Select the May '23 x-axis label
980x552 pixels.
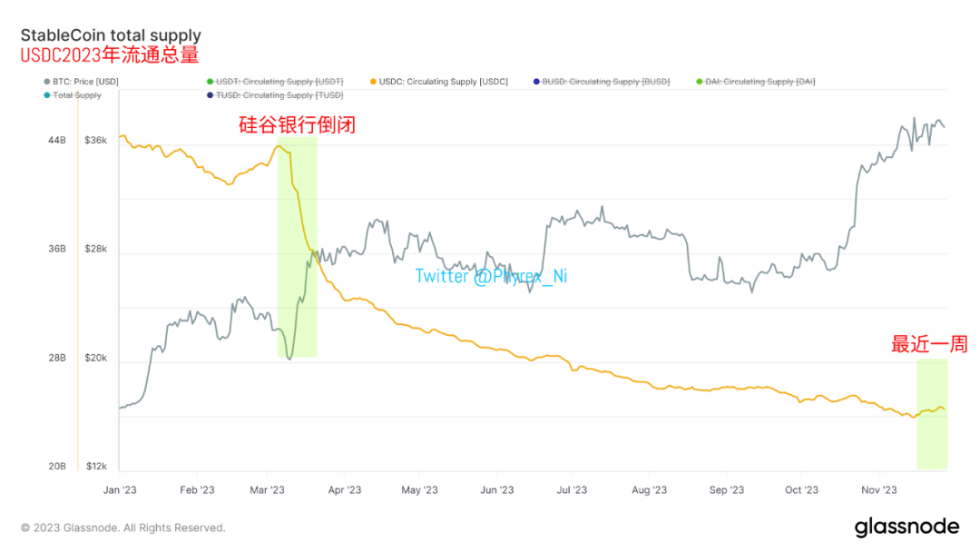(x=419, y=489)
